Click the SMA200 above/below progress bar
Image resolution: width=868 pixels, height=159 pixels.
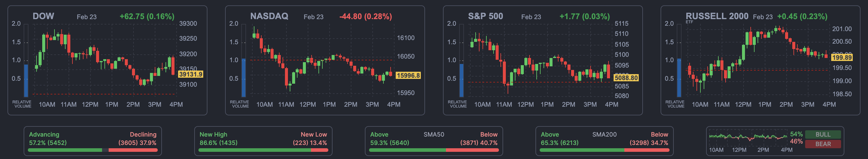[x=605, y=150]
